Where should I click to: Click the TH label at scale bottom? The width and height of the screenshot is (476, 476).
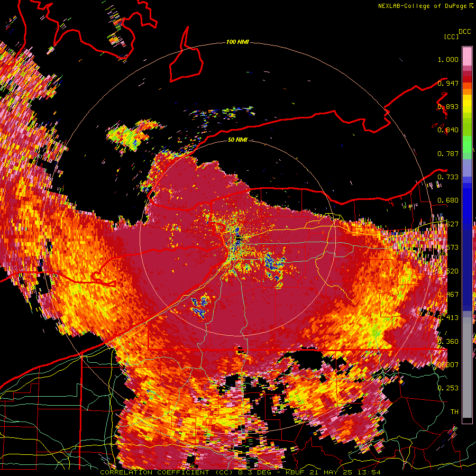click(454, 411)
